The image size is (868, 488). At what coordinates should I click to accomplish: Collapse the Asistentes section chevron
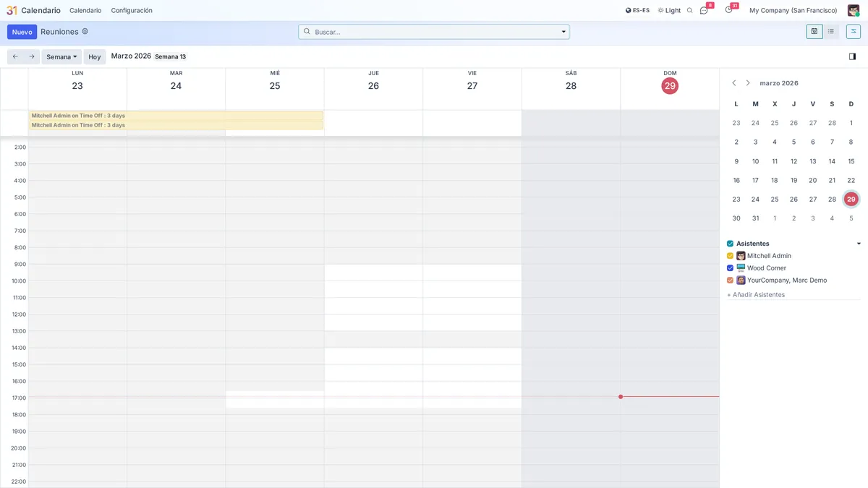click(859, 243)
